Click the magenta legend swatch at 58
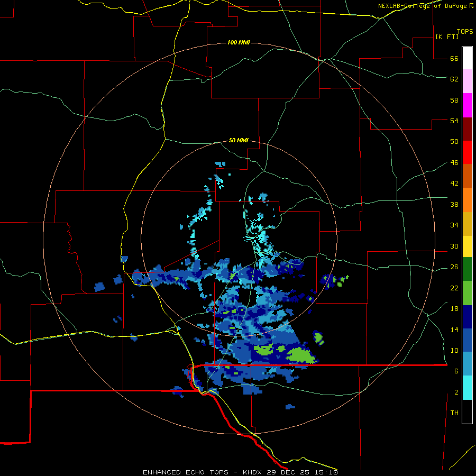This screenshot has width=476, height=476. [467, 105]
